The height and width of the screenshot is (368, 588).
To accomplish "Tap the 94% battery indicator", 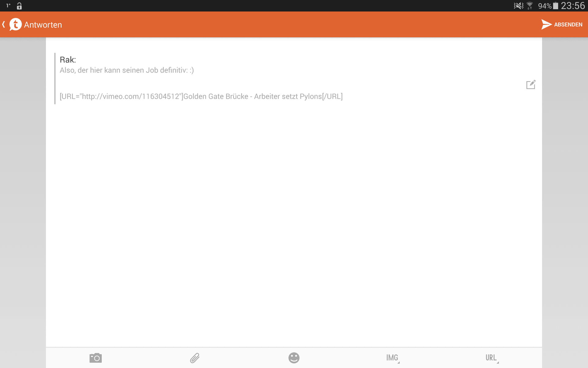I will (548, 6).
